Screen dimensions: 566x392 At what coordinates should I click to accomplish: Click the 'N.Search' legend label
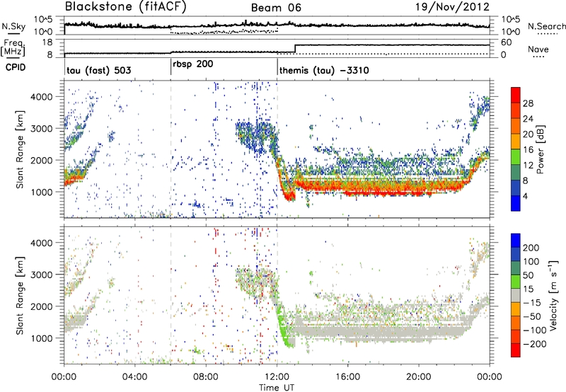click(x=547, y=26)
